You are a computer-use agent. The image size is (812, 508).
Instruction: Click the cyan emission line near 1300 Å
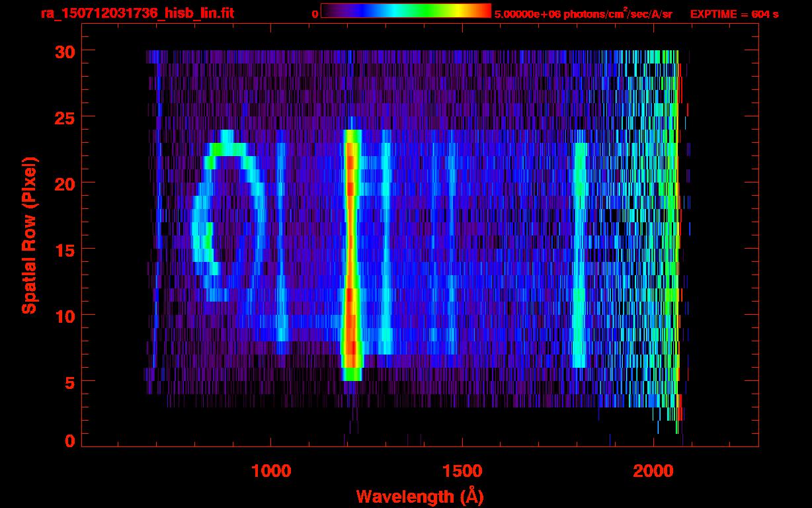click(386, 251)
